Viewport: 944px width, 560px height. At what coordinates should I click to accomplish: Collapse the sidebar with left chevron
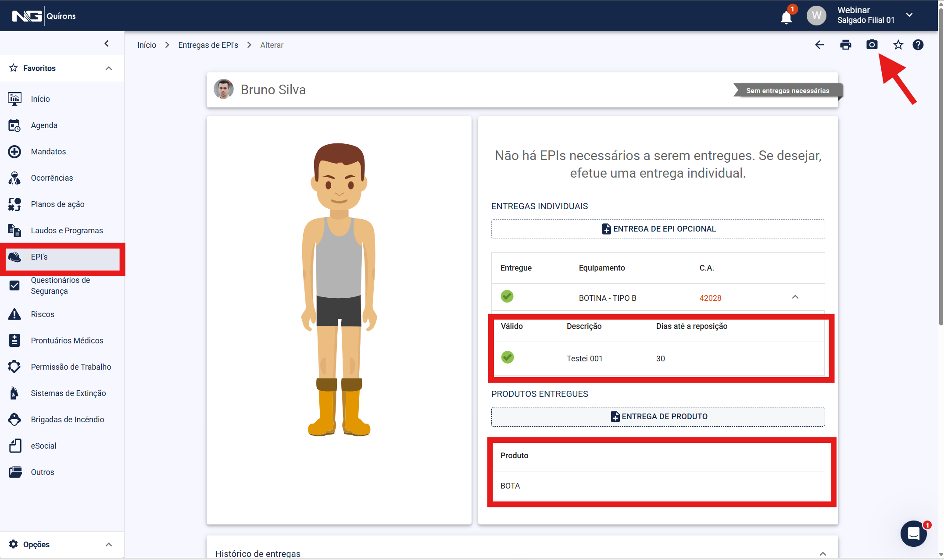(107, 43)
